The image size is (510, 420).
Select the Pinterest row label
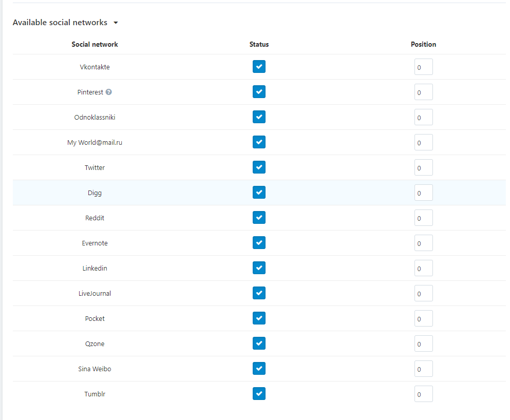[90, 92]
